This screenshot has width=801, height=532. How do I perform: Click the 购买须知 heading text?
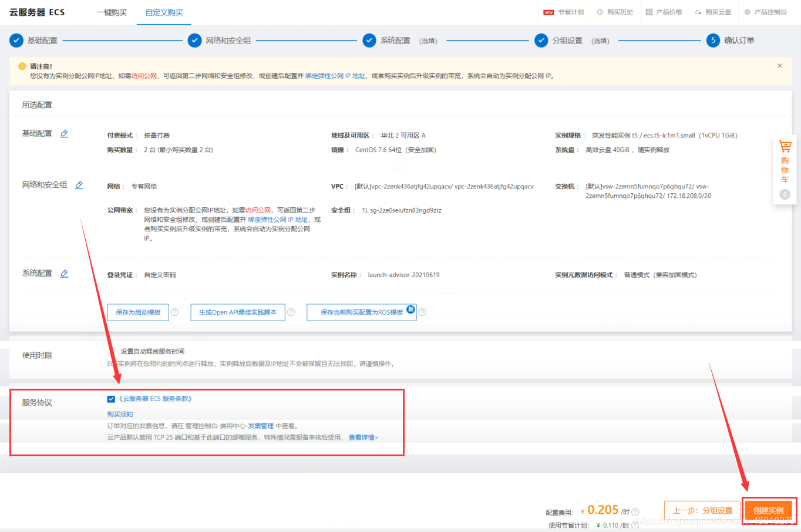click(x=120, y=414)
